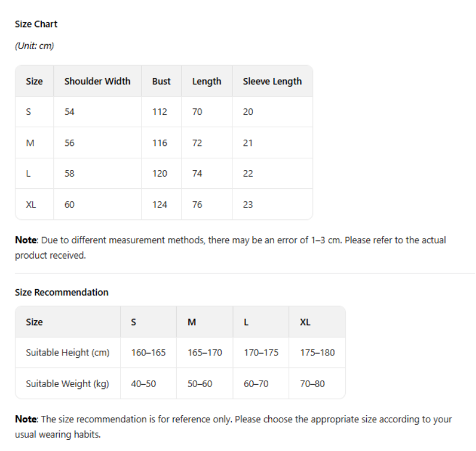Select the XL row in size chart
Image resolution: width=476 pixels, height=451 pixels.
[164, 205]
